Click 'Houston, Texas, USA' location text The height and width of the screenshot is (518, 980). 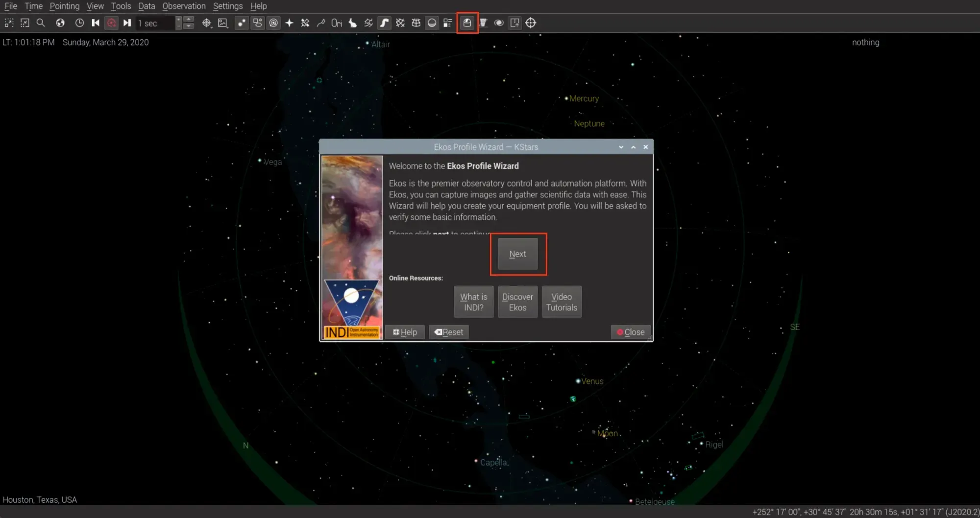(x=40, y=500)
